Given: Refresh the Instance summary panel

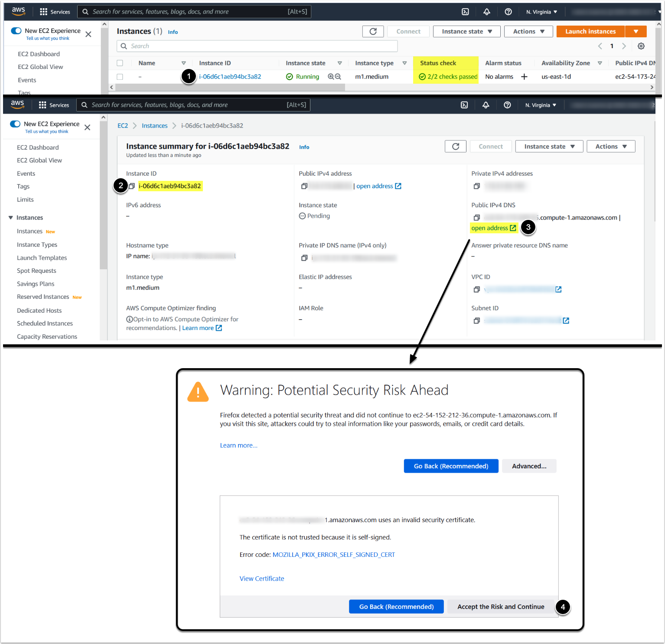Looking at the screenshot, I should pyautogui.click(x=456, y=147).
